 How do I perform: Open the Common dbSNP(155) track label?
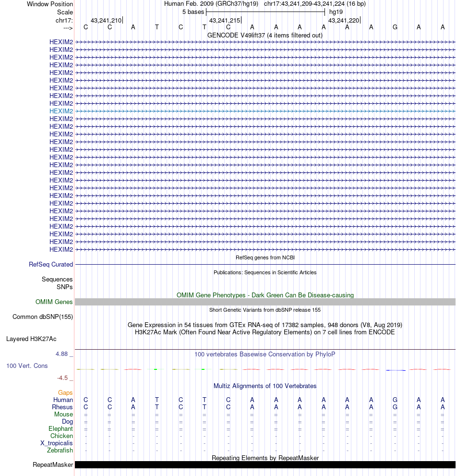tap(43, 317)
